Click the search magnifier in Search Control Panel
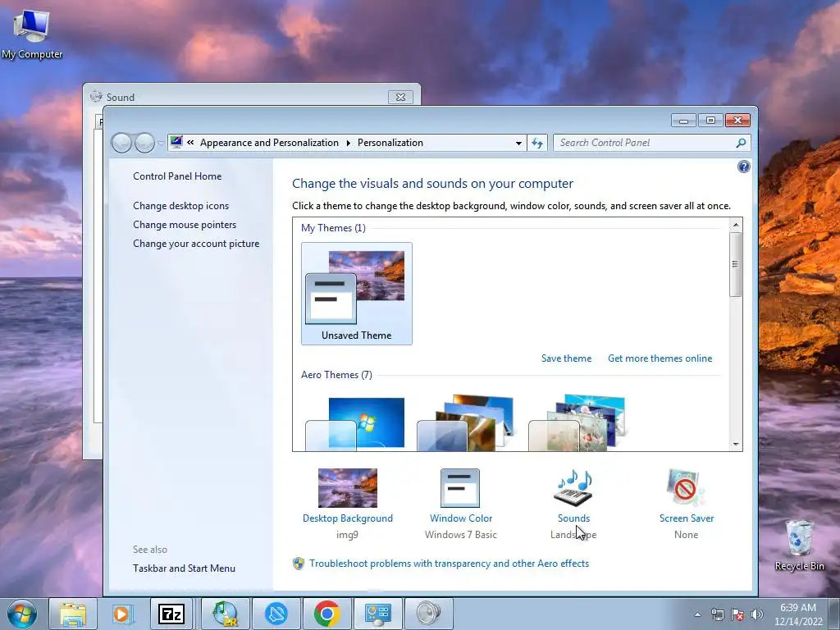Viewport: 840px width, 630px height. (x=741, y=143)
